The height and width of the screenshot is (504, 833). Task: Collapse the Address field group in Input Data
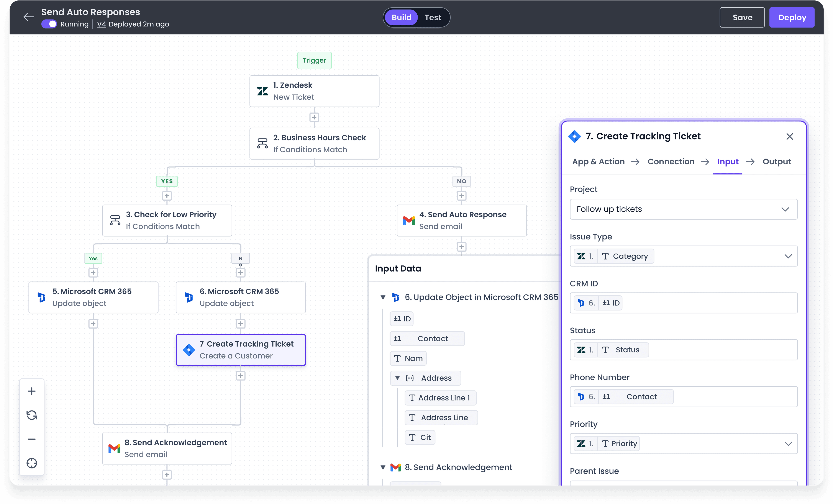(x=398, y=378)
